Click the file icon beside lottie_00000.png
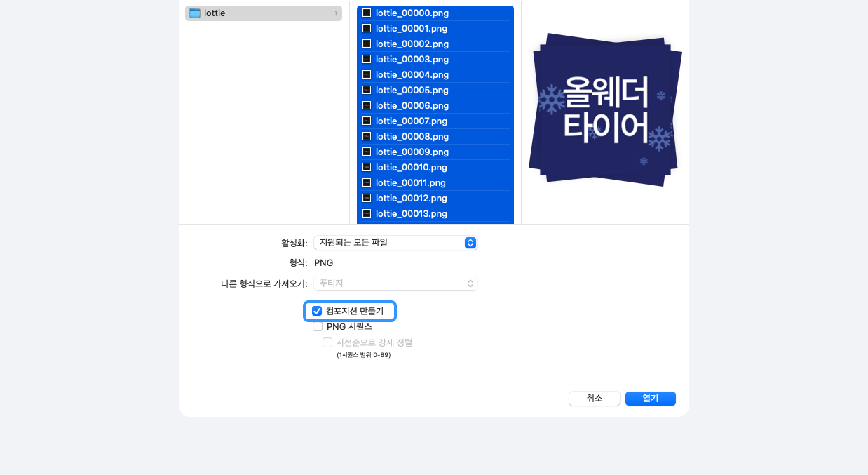Image resolution: width=868 pixels, height=475 pixels. [366, 13]
